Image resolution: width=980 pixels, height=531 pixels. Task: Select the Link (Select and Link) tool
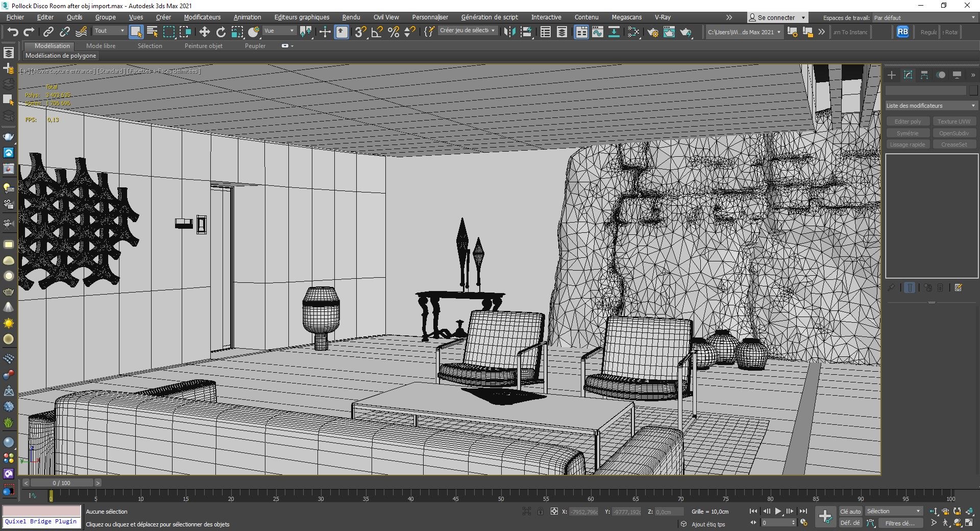tap(48, 32)
